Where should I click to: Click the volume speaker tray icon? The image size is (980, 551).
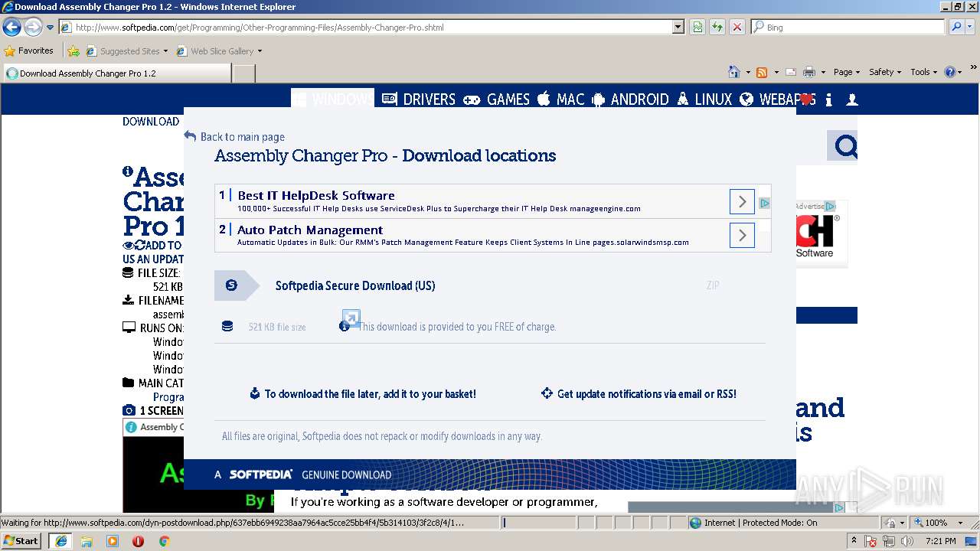tap(909, 541)
